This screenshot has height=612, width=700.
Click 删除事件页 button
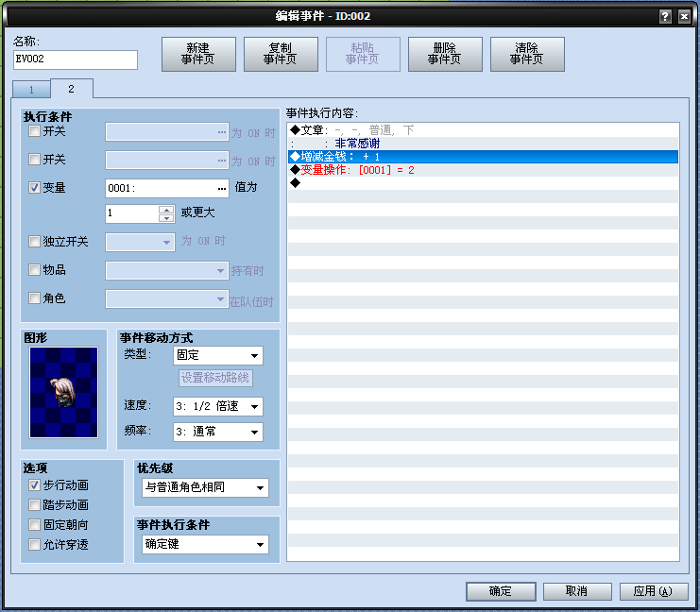445,54
